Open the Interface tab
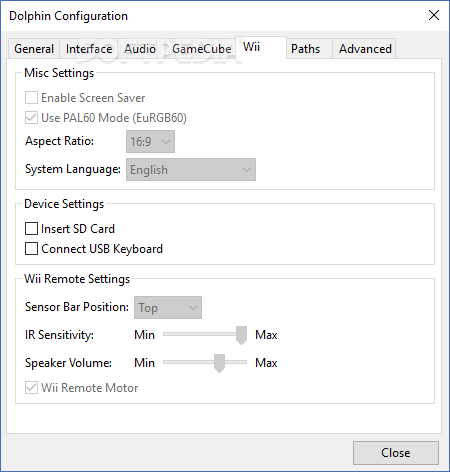Screen dimensions: 450x472 [89, 49]
